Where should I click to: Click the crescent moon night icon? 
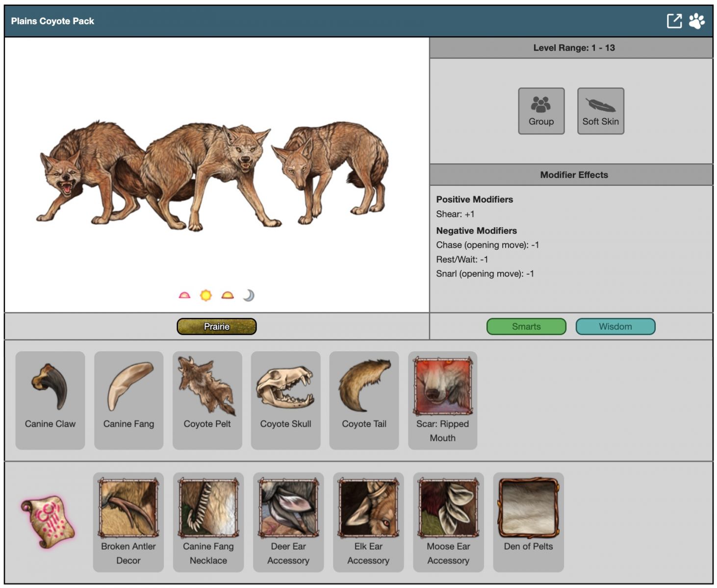click(249, 295)
